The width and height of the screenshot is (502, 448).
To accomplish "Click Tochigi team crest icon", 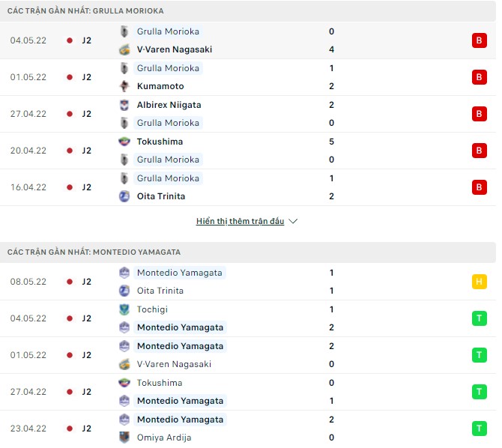I will 124,309.
